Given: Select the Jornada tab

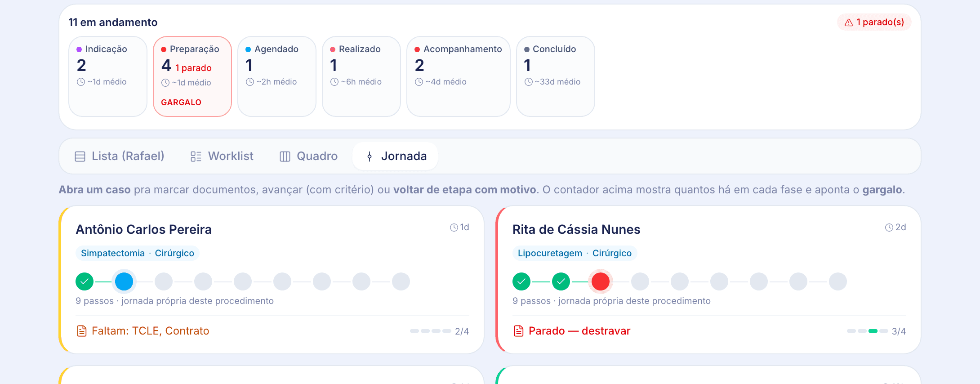Looking at the screenshot, I should (x=395, y=156).
